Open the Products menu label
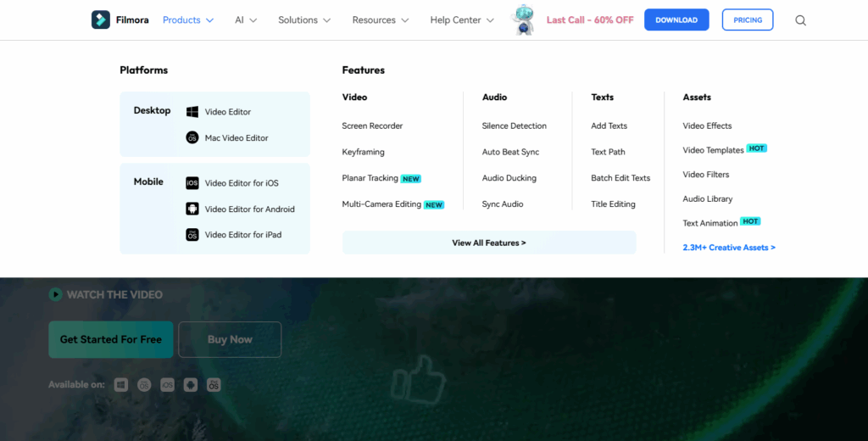The image size is (868, 441). 181,20
